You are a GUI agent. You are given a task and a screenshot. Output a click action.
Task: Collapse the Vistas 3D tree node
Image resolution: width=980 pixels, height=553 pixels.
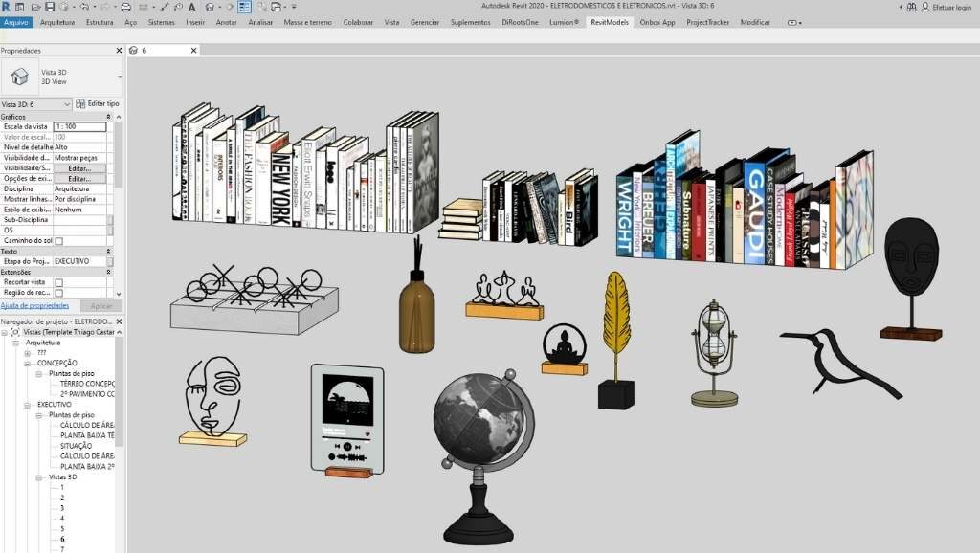pos(39,476)
